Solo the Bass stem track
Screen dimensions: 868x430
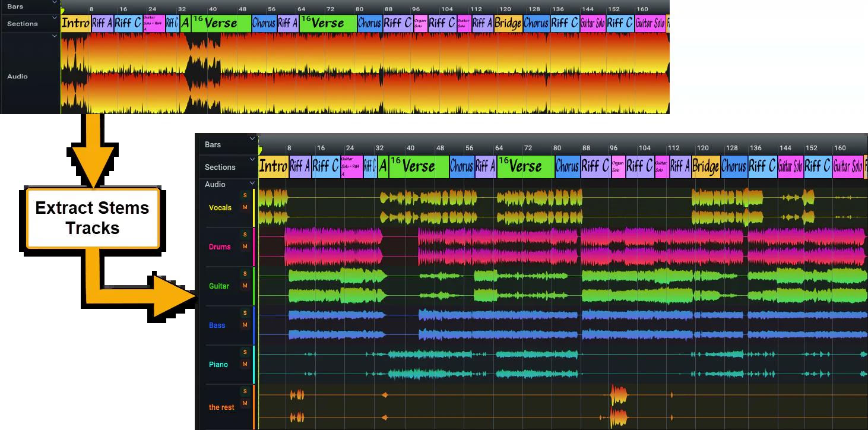pos(245,313)
